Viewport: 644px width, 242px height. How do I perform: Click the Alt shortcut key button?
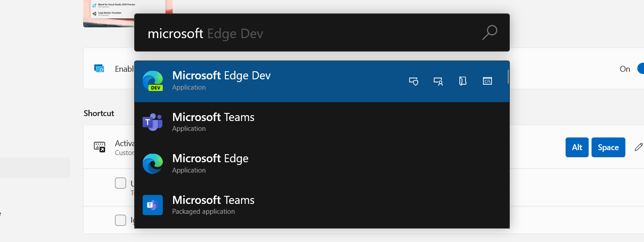coord(577,147)
